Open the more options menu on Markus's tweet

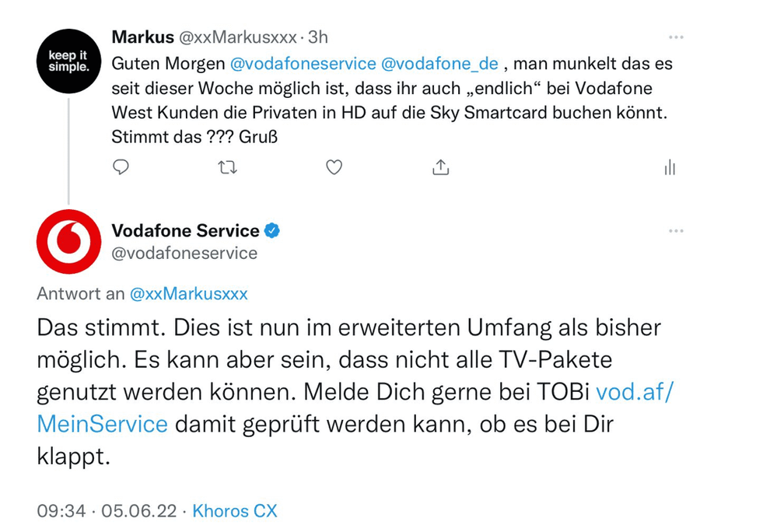(x=676, y=36)
